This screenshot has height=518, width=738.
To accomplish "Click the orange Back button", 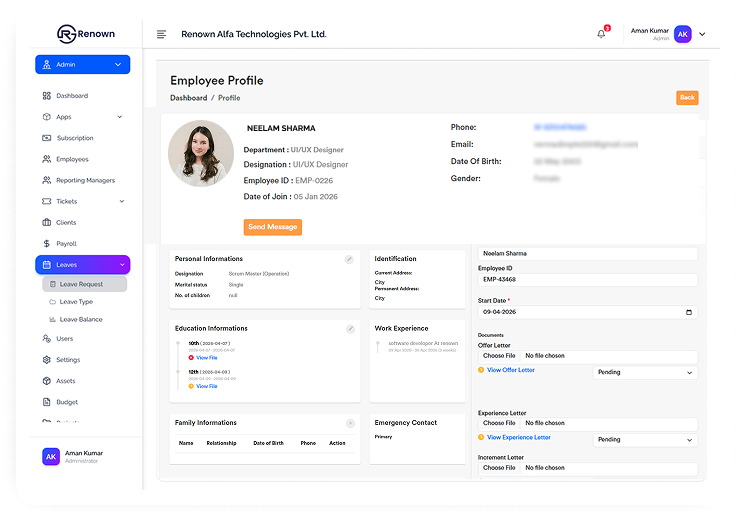I will 687,98.
